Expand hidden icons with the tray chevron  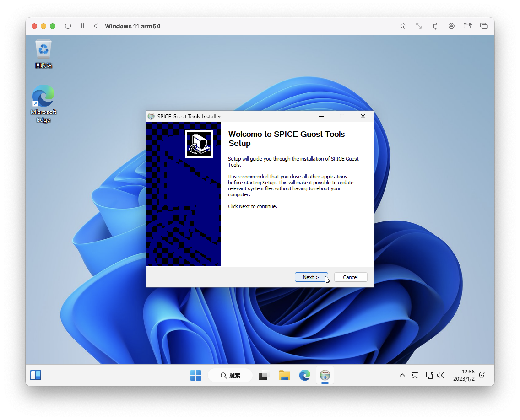402,375
